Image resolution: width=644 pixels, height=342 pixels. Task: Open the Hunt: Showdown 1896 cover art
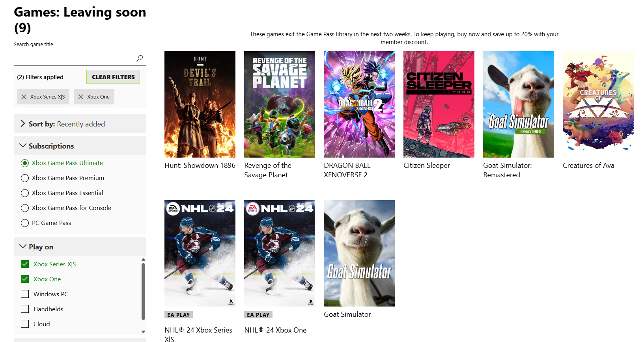coord(200,104)
